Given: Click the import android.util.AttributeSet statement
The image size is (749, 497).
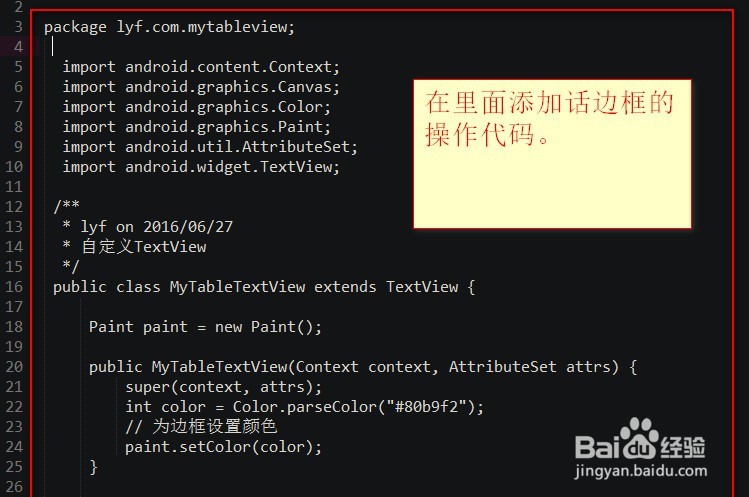Looking at the screenshot, I should 210,147.
